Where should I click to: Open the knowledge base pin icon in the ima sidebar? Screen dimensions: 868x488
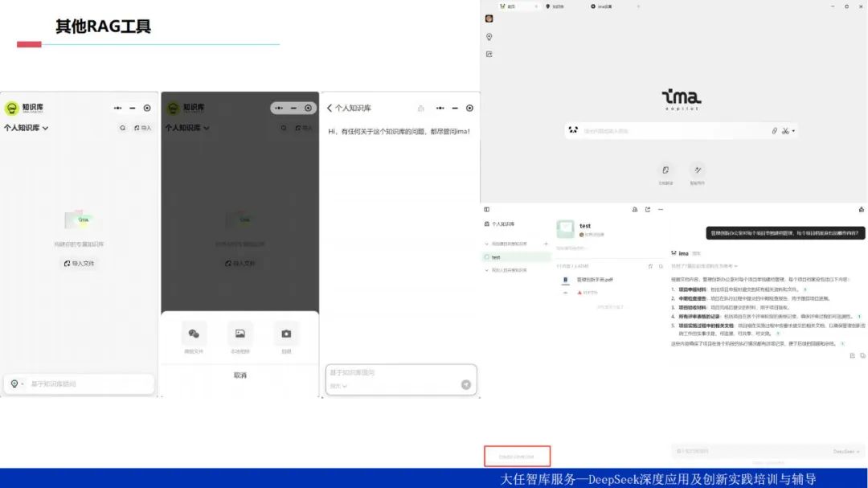point(489,36)
